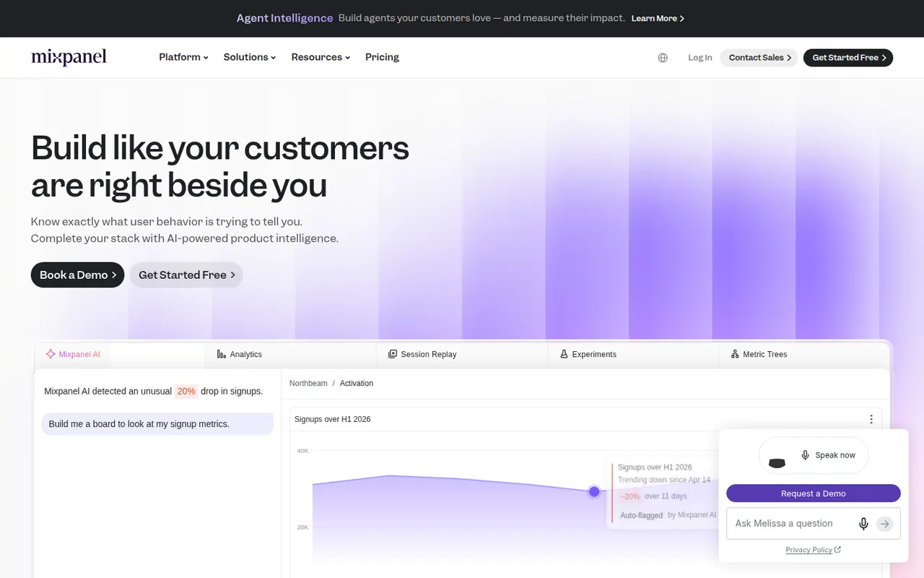Open the language globe selector
This screenshot has width=924, height=578.
click(663, 58)
